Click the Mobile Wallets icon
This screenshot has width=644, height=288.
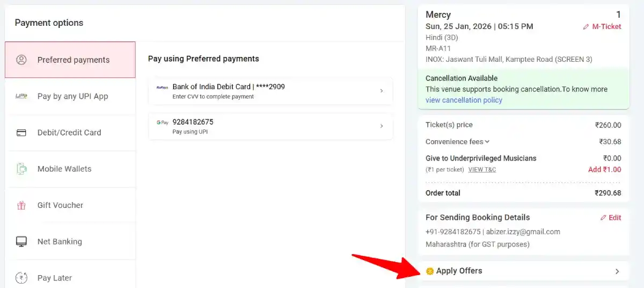pos(21,169)
